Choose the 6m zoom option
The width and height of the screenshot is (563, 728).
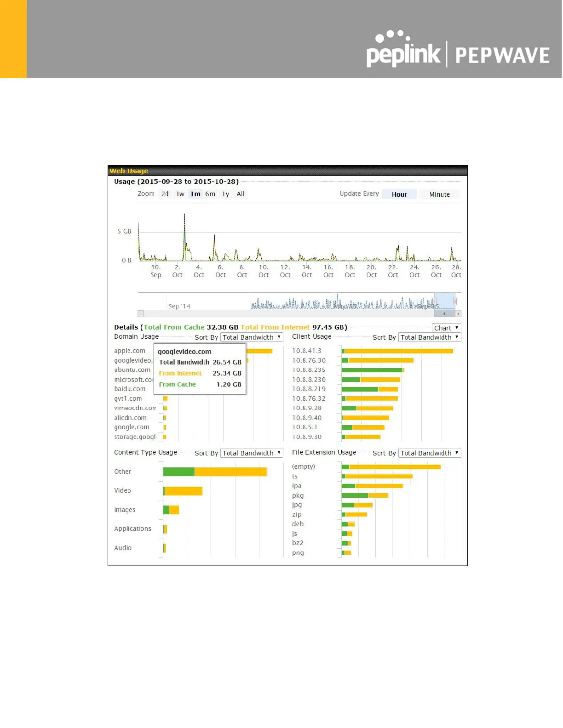tap(210, 194)
